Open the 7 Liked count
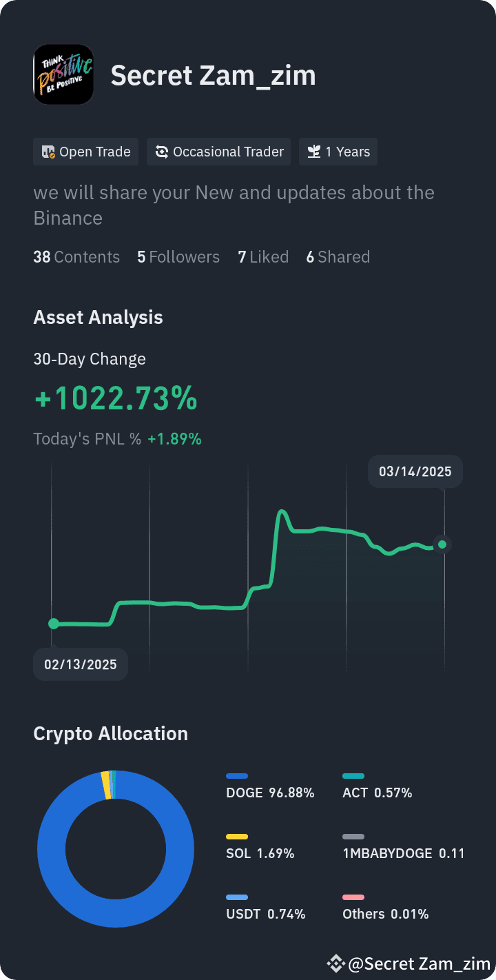Screen dimensions: 496x980 [263, 257]
